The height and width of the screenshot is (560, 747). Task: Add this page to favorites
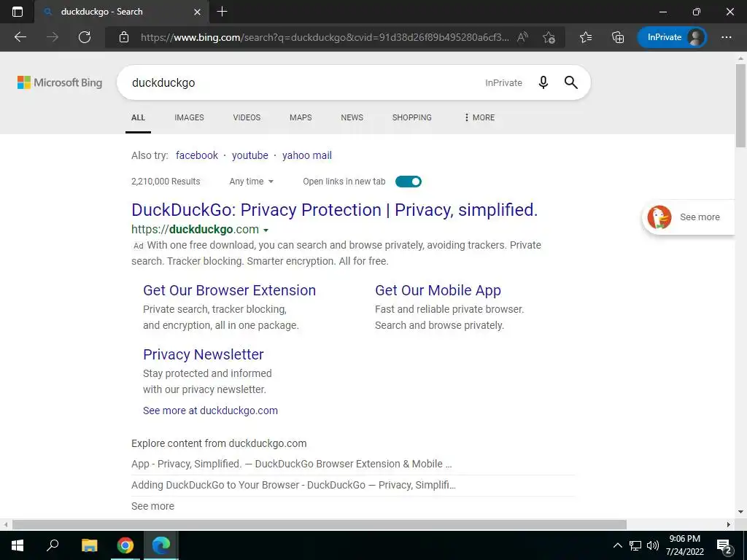(x=549, y=37)
